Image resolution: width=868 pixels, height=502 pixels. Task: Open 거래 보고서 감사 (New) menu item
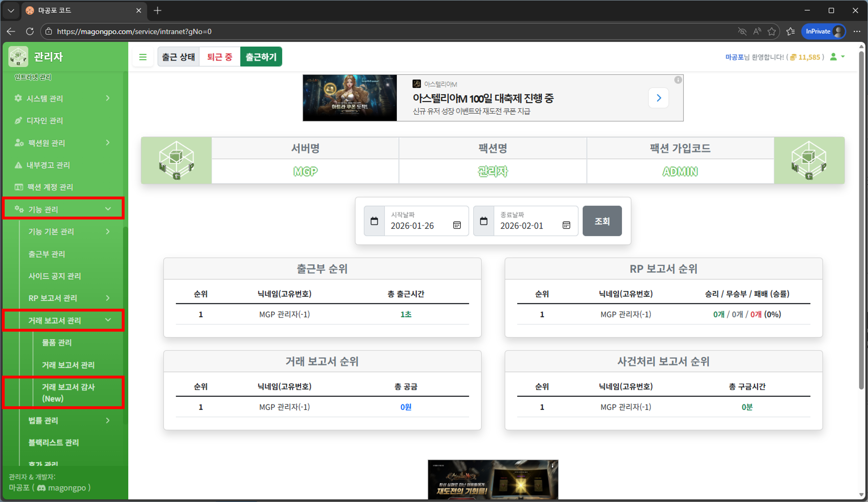68,392
